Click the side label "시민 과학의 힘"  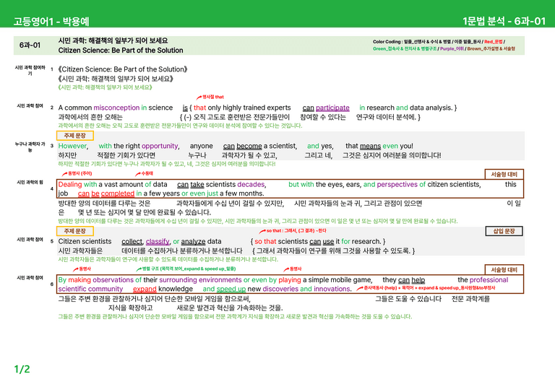pyautogui.click(x=30, y=183)
